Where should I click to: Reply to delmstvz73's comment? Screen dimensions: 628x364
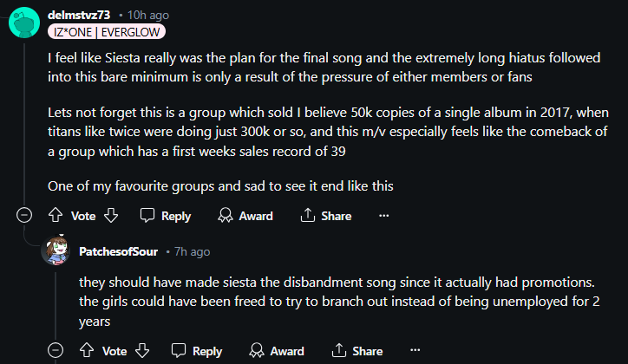coord(166,216)
